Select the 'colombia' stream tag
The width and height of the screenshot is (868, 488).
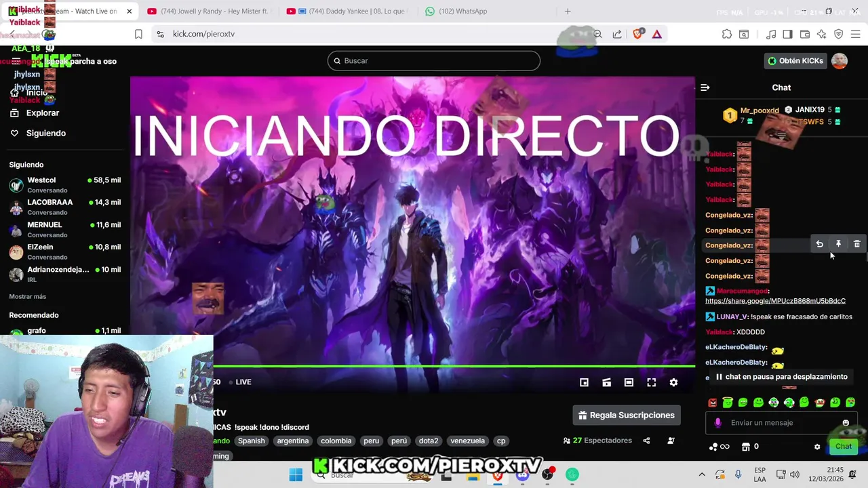336,441
